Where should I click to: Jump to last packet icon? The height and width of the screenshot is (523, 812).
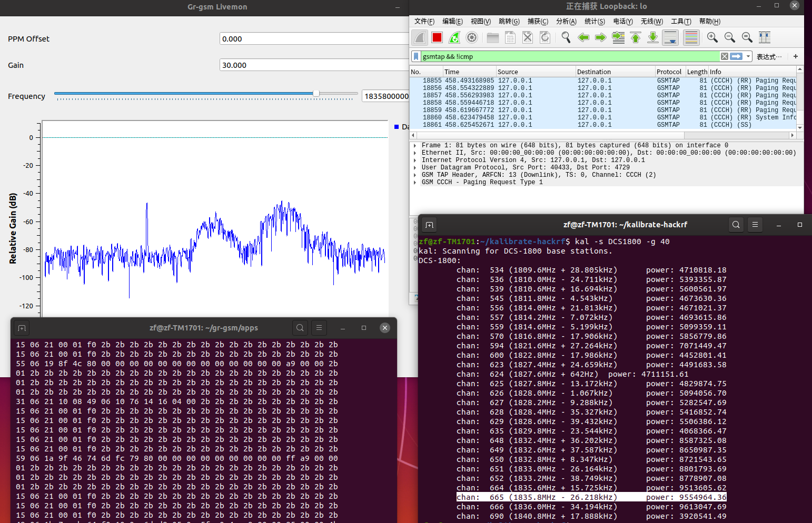tap(653, 37)
